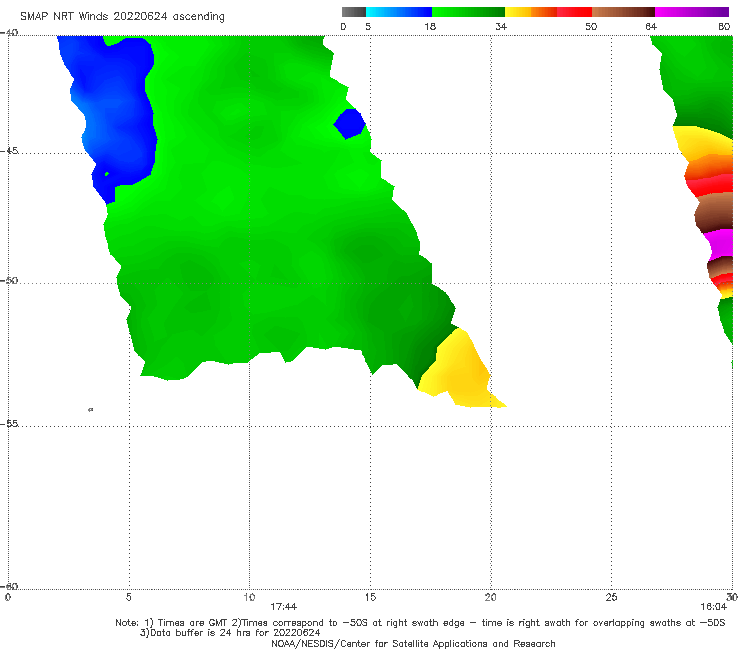Click the "10" longitude axis label
This screenshot has height=650, width=740.
click(x=249, y=598)
